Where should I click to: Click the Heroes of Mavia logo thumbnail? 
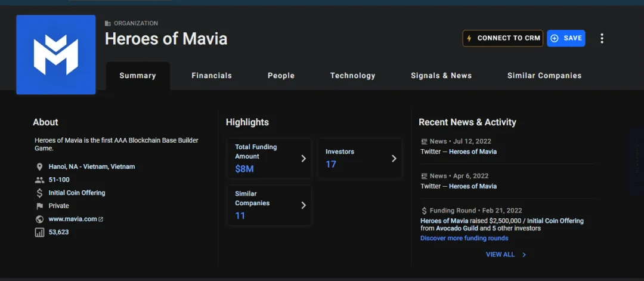[56, 55]
